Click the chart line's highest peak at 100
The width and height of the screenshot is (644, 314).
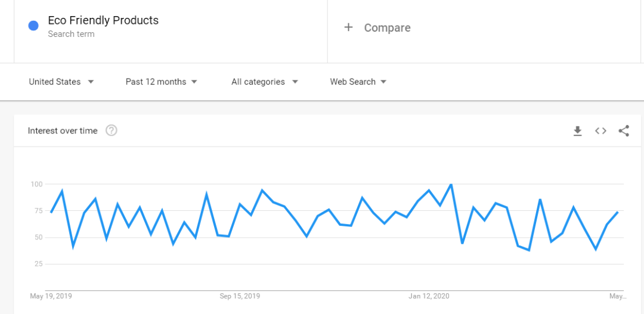pos(451,185)
